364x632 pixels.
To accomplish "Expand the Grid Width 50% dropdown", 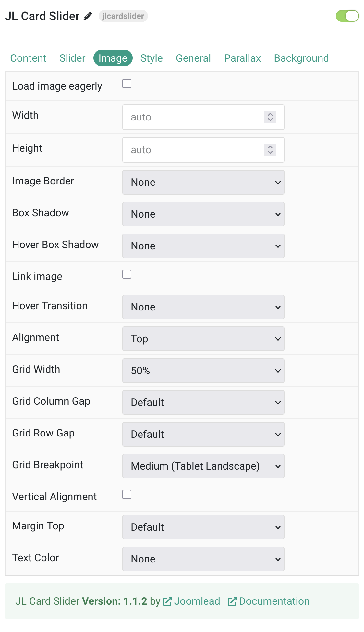I will (203, 371).
